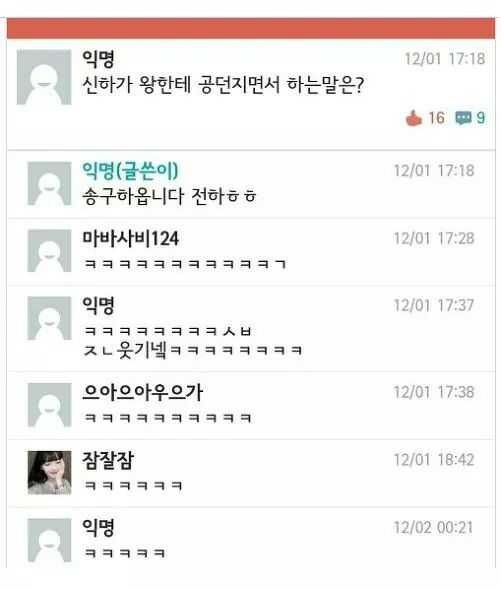Click the username 으아으아우으가
The image size is (501, 590).
[143, 392]
